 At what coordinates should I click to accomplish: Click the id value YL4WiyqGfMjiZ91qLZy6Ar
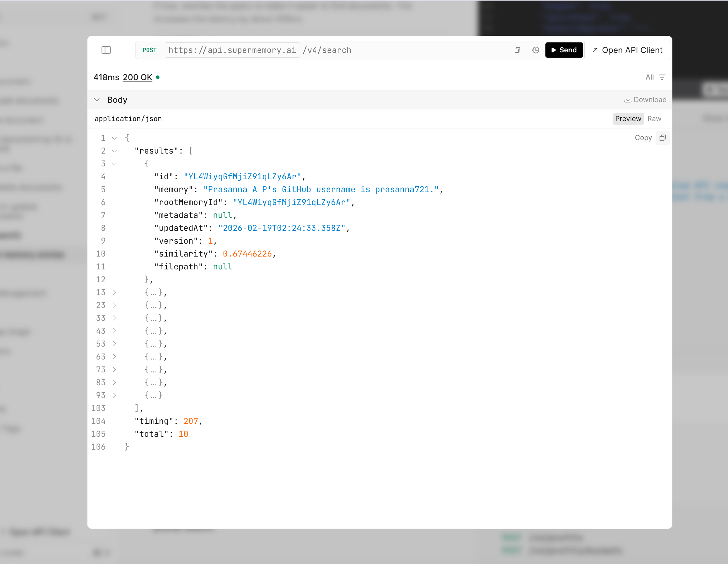click(242, 177)
